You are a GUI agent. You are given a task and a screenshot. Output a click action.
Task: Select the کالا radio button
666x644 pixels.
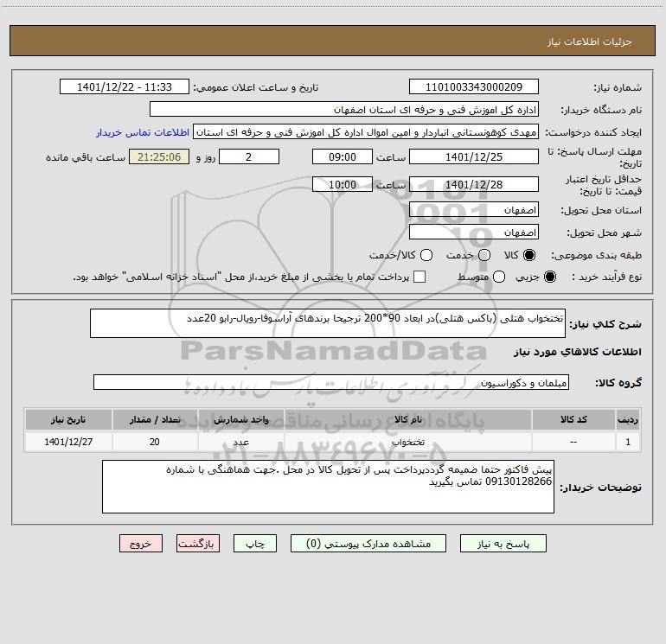tap(529, 255)
